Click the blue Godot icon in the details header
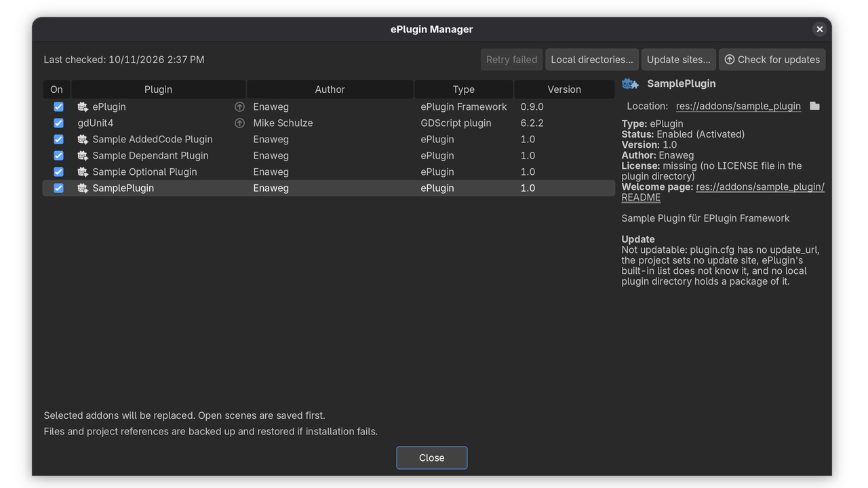Image resolution: width=868 pixels, height=488 pixels. pyautogui.click(x=631, y=84)
